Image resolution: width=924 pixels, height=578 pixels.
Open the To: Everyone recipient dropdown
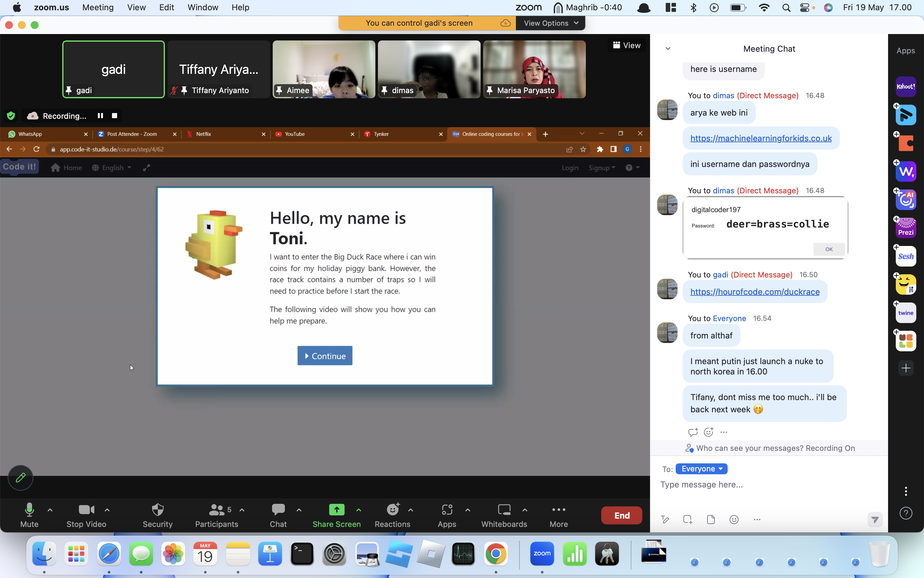[701, 469]
